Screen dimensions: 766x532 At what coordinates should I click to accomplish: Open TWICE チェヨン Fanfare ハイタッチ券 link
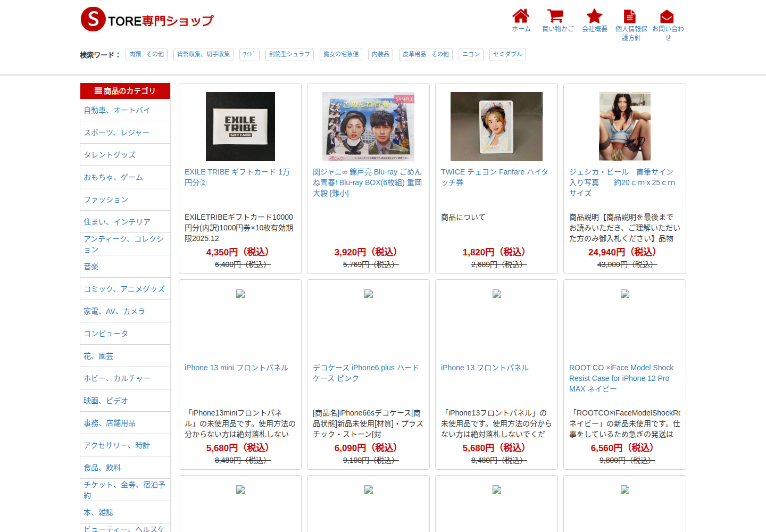point(494,177)
